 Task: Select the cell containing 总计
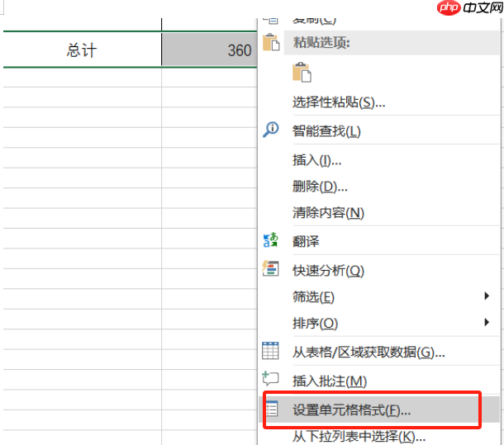[83, 50]
